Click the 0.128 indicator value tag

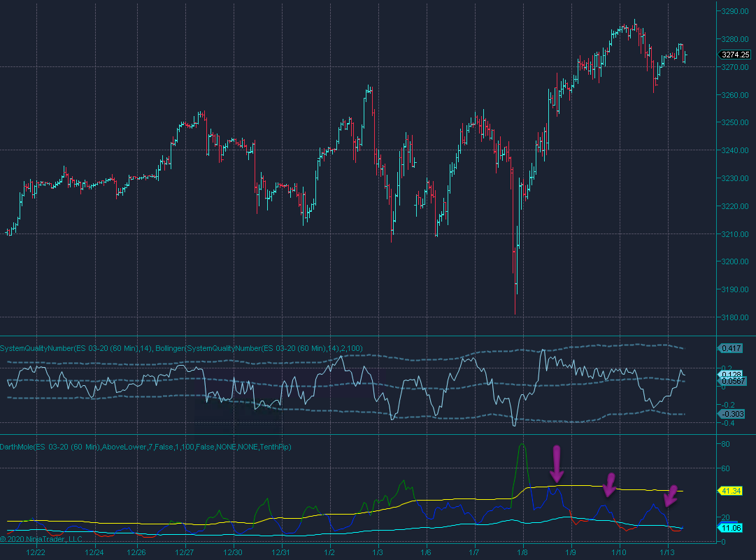(731, 375)
